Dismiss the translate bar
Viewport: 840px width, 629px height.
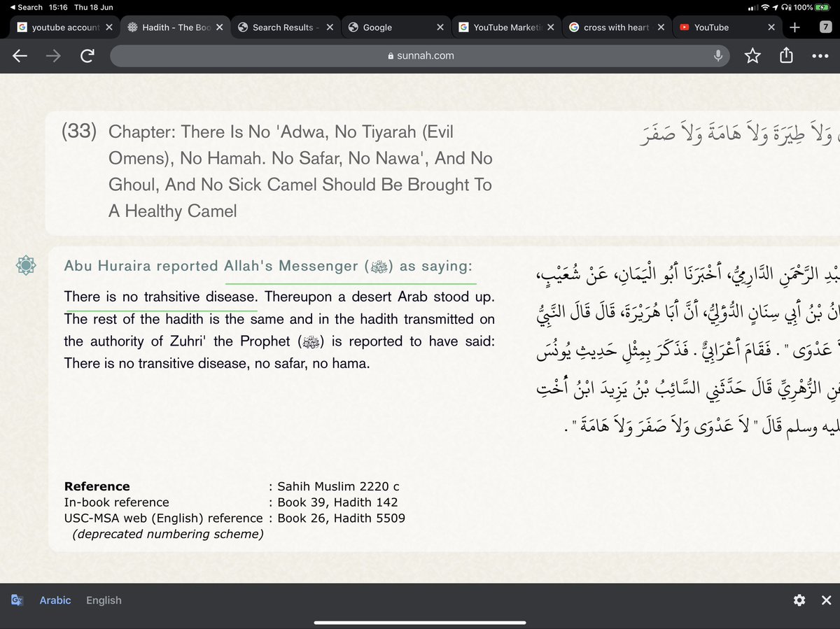pyautogui.click(x=826, y=600)
